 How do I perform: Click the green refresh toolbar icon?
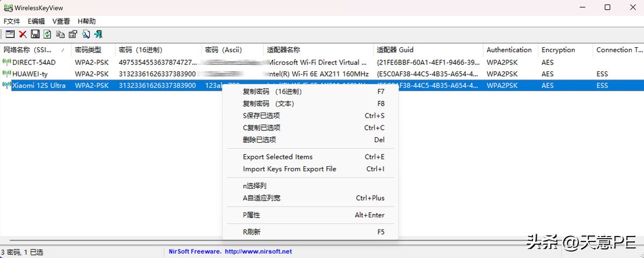pos(47,34)
